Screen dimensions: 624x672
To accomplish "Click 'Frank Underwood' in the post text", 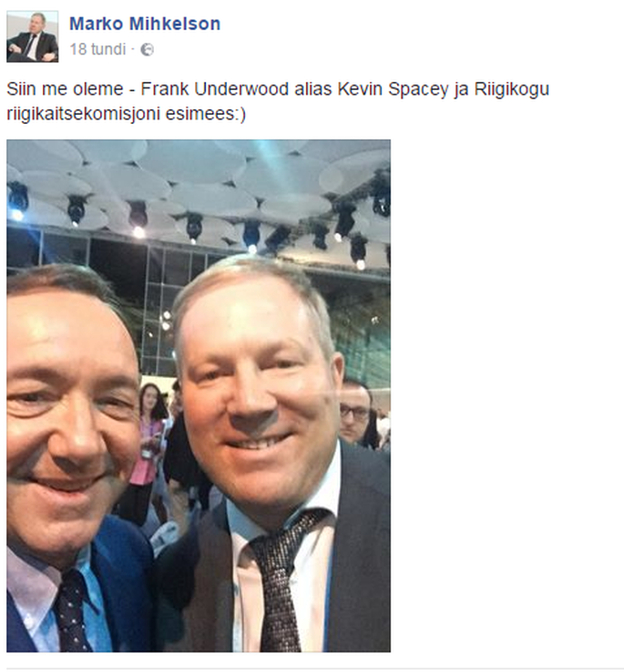I will click(214, 89).
